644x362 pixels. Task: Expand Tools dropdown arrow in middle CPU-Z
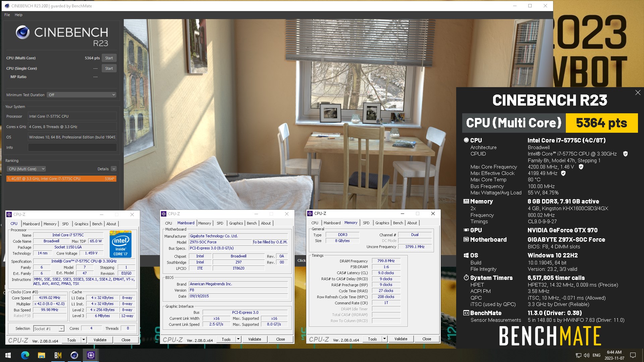(x=238, y=340)
